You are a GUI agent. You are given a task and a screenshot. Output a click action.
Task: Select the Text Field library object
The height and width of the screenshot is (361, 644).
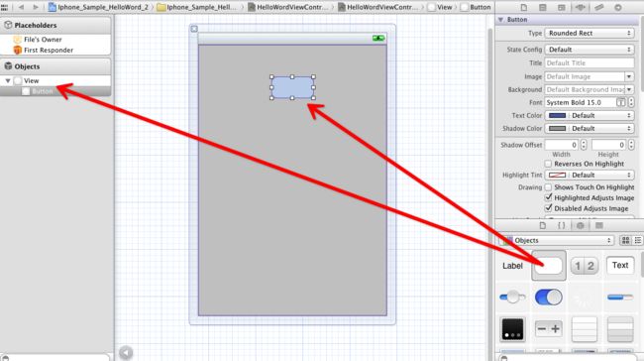click(x=620, y=265)
